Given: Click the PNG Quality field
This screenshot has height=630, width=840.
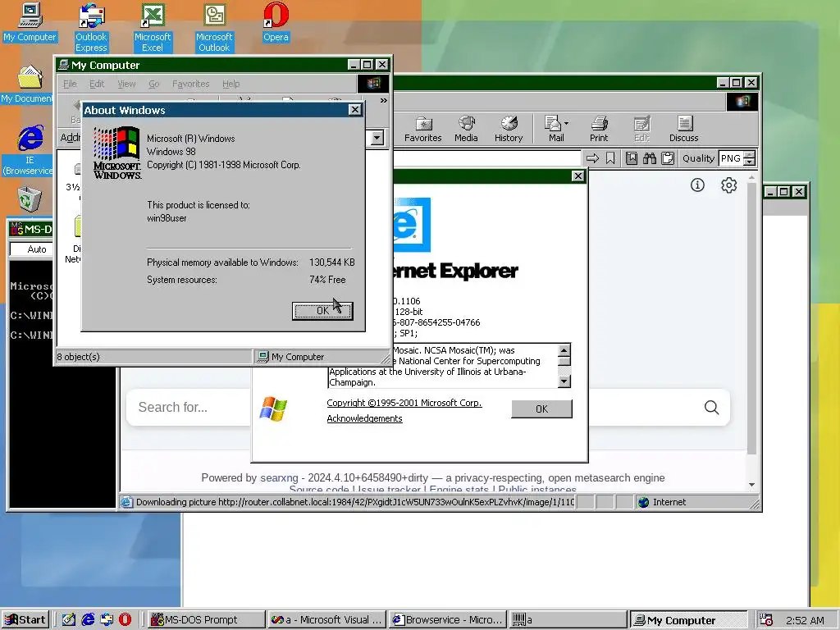Looking at the screenshot, I should point(731,158).
